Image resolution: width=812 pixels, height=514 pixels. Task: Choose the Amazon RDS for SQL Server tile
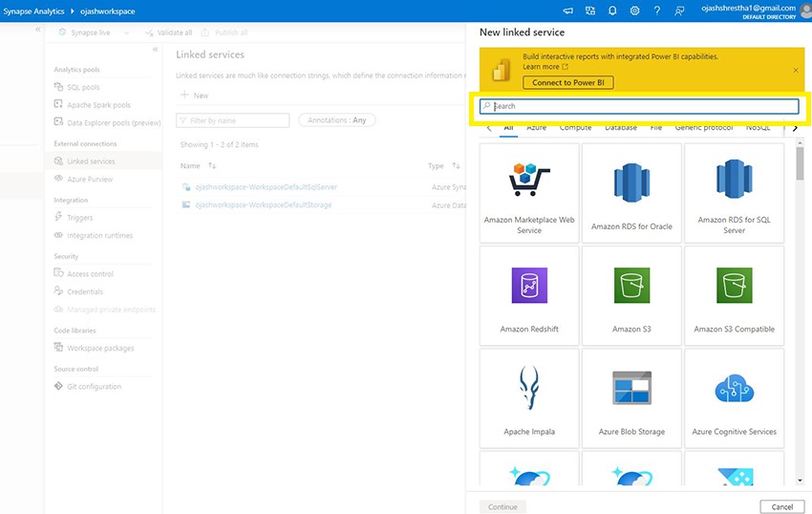pyautogui.click(x=735, y=193)
